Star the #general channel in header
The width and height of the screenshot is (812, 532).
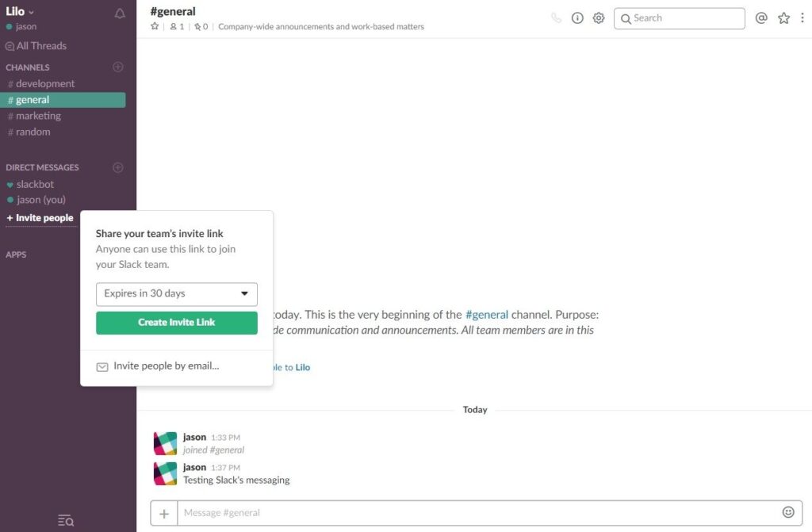point(155,26)
